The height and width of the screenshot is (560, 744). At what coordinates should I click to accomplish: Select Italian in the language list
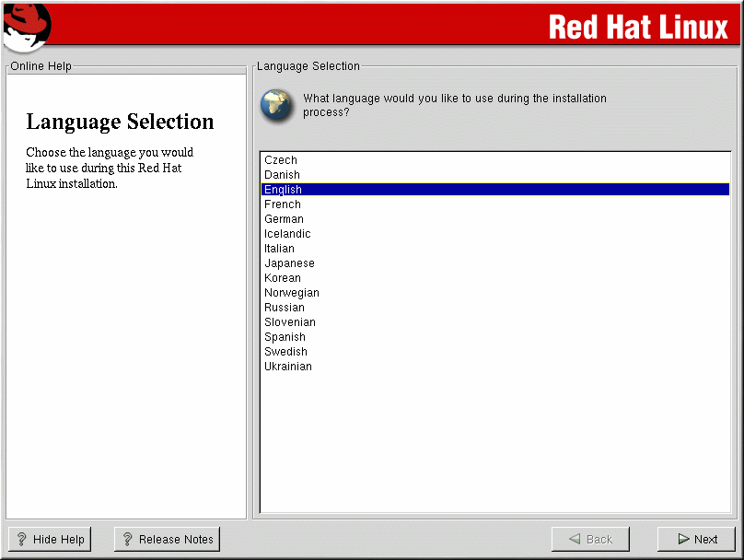coord(279,249)
